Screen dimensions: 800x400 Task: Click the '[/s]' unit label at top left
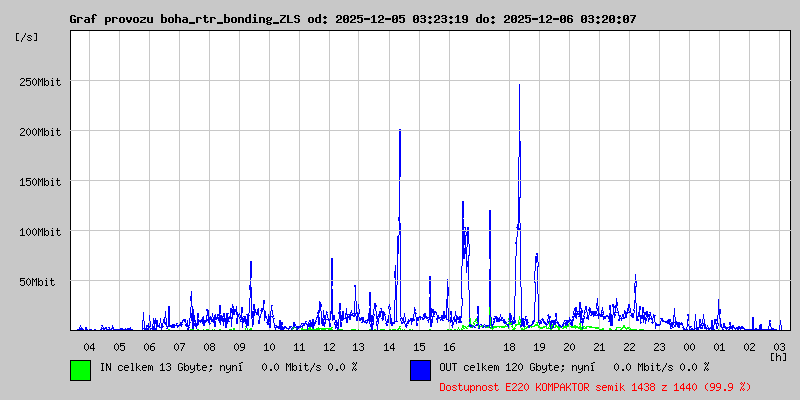click(27, 36)
